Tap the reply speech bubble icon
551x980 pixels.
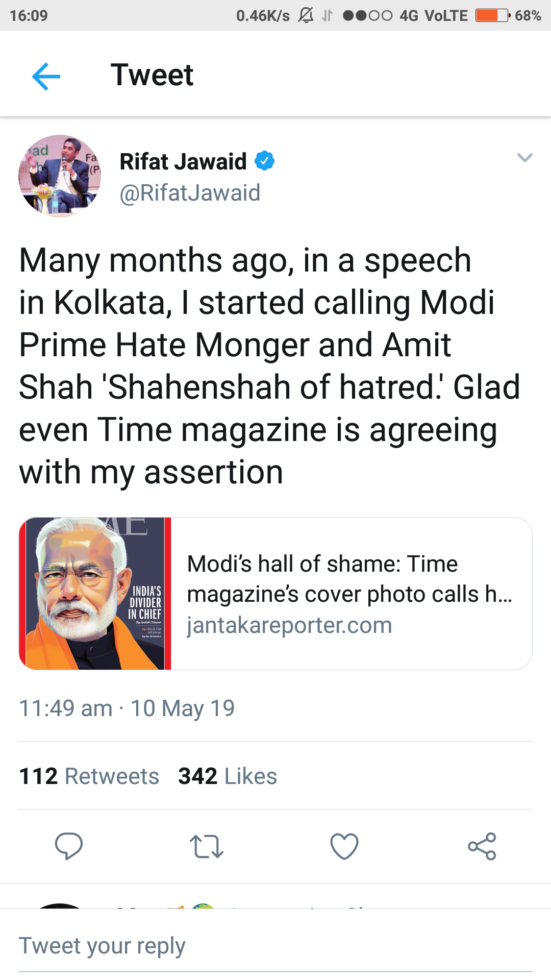(x=69, y=846)
